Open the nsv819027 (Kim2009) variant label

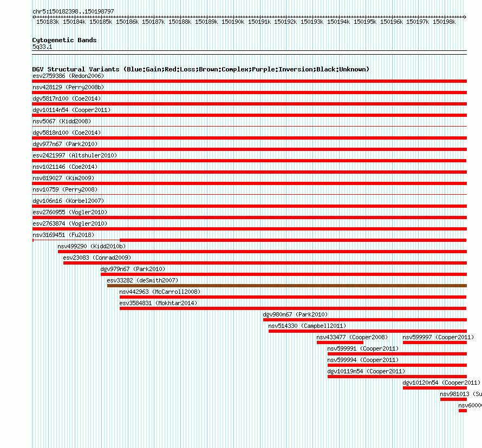coord(63,178)
